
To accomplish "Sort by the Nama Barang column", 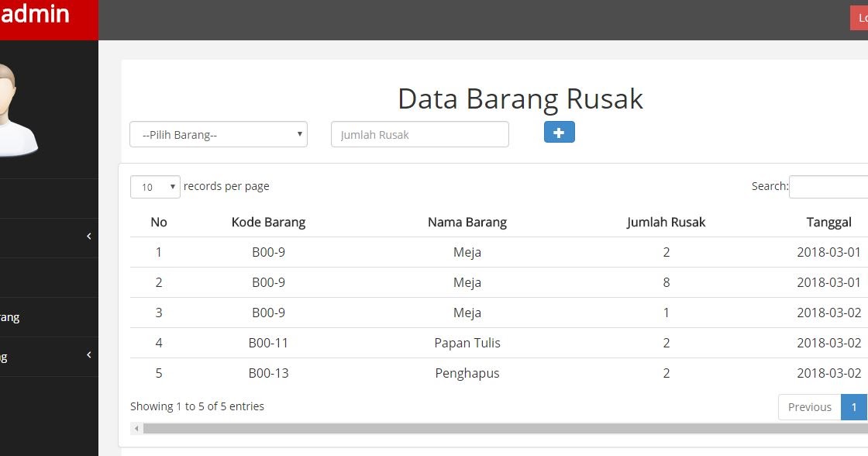I will tap(467, 222).
